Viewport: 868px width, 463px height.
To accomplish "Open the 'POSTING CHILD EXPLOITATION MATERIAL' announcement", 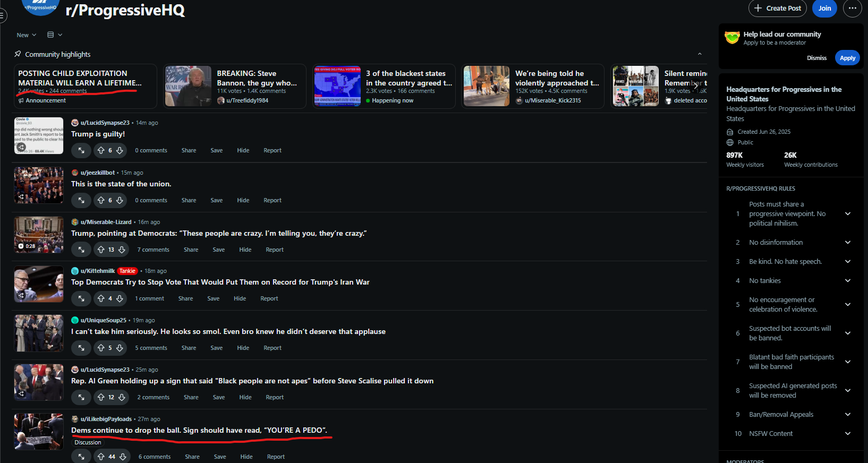I will pyautogui.click(x=85, y=86).
